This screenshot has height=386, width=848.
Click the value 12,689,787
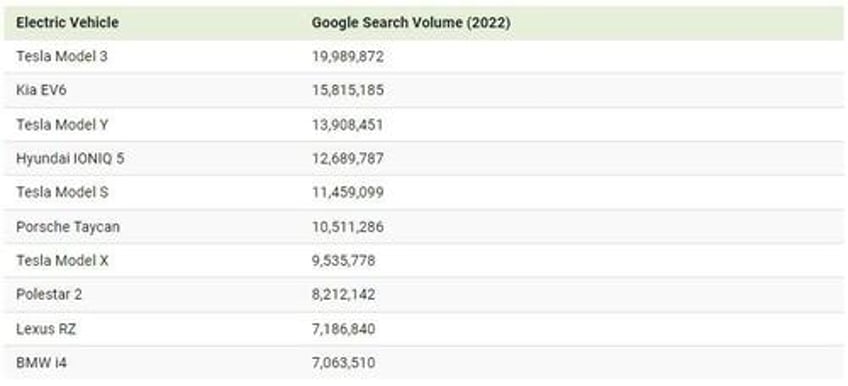[x=348, y=159]
